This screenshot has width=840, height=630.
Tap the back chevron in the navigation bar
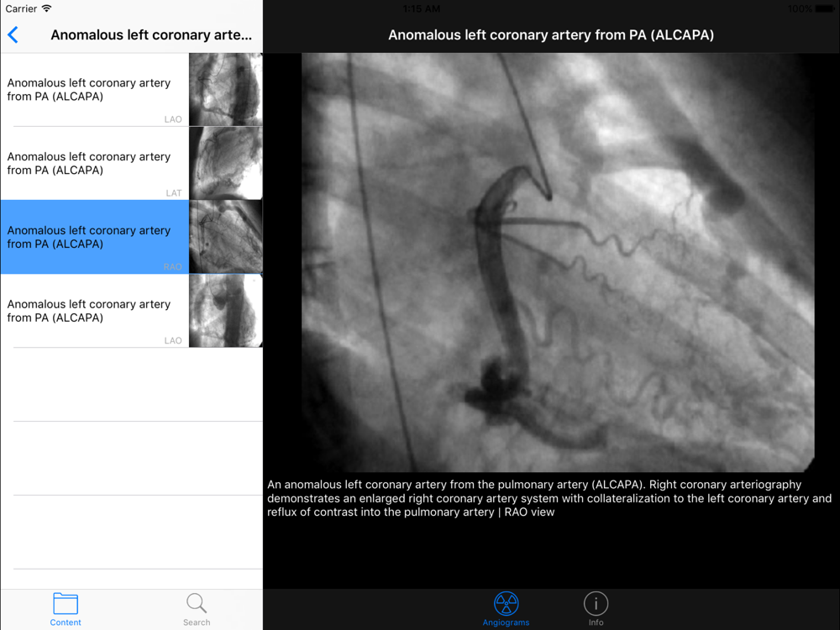[x=13, y=34]
